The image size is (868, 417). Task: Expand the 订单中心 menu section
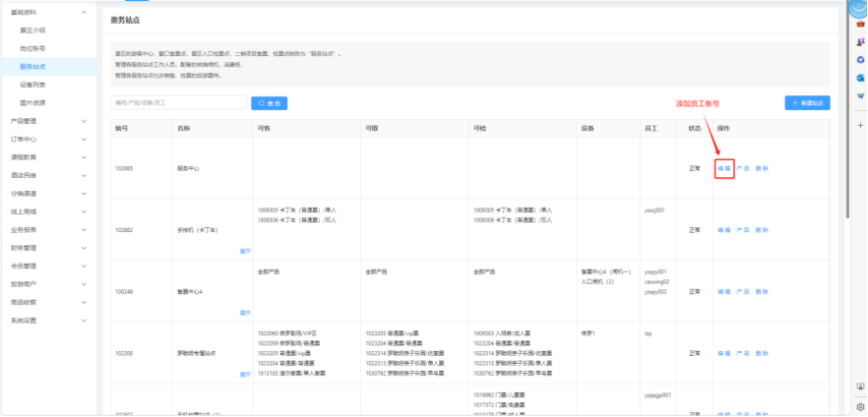click(84, 139)
